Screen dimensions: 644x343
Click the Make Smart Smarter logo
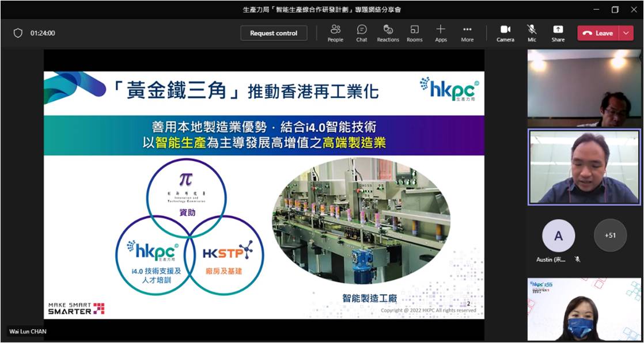tap(77, 308)
